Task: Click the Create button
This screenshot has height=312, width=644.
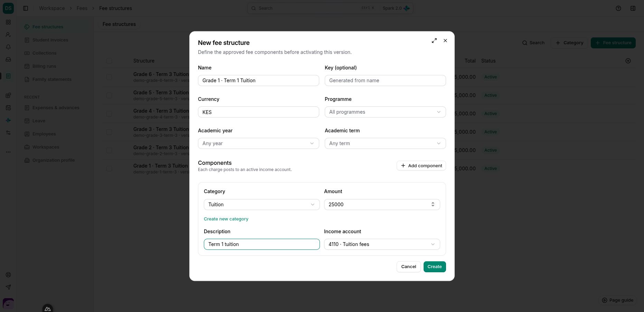Action: (x=435, y=267)
